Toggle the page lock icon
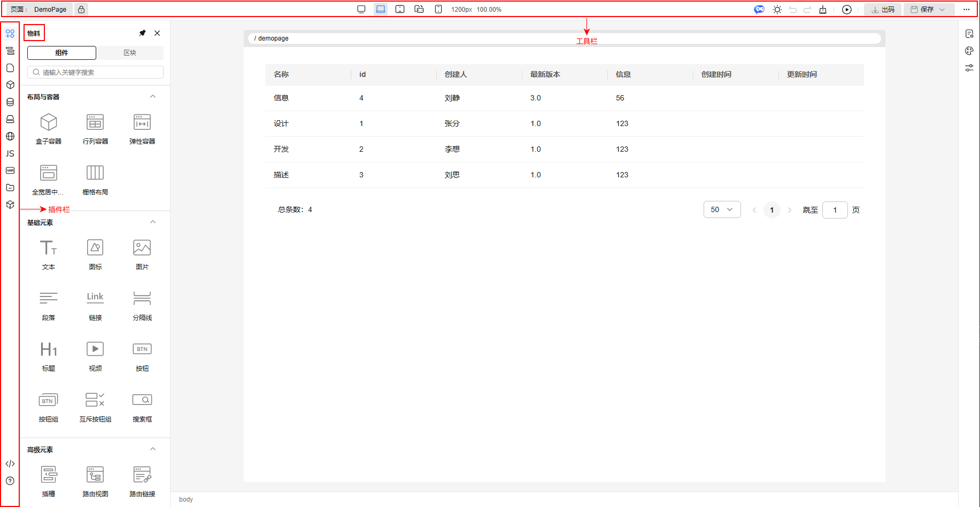This screenshot has height=507, width=980. click(x=81, y=10)
